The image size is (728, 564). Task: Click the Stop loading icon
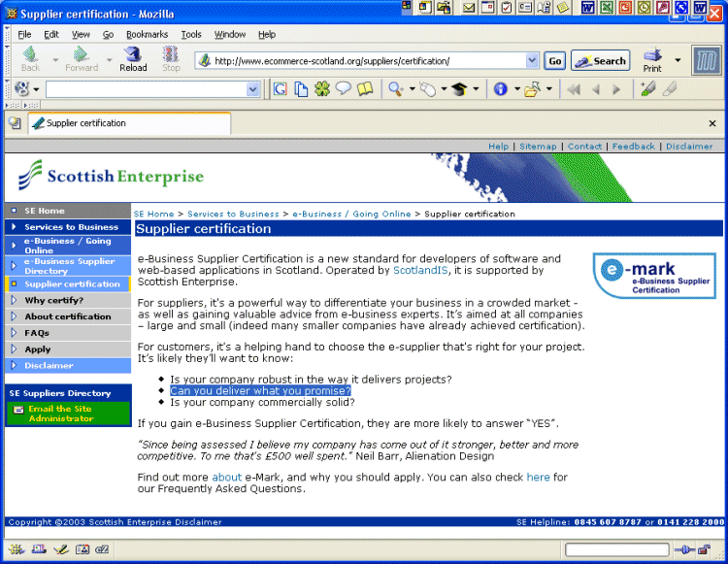[171, 59]
